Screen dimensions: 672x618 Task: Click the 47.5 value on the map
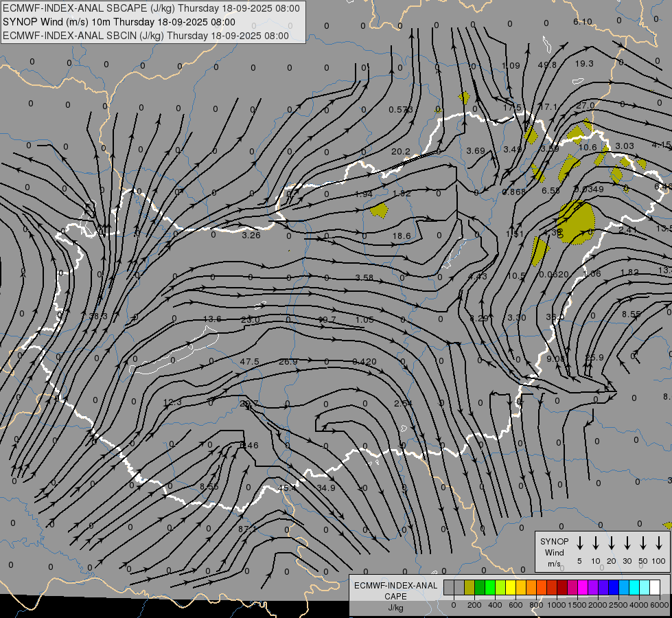coord(249,362)
